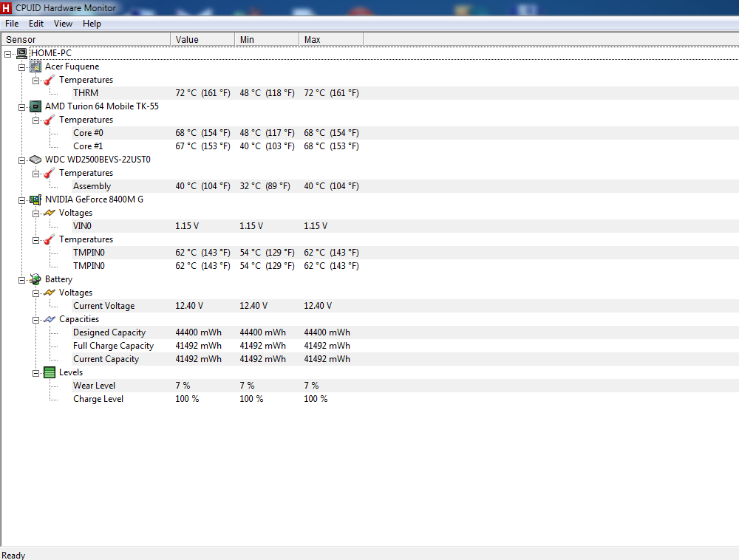The width and height of the screenshot is (739, 560).
Task: Click the Battery device icon
Action: pos(35,279)
